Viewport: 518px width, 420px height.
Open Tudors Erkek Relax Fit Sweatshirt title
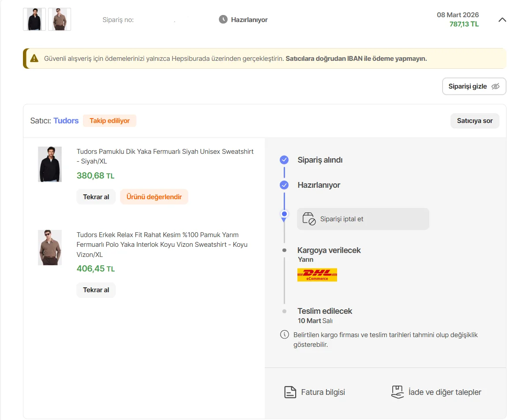click(162, 245)
